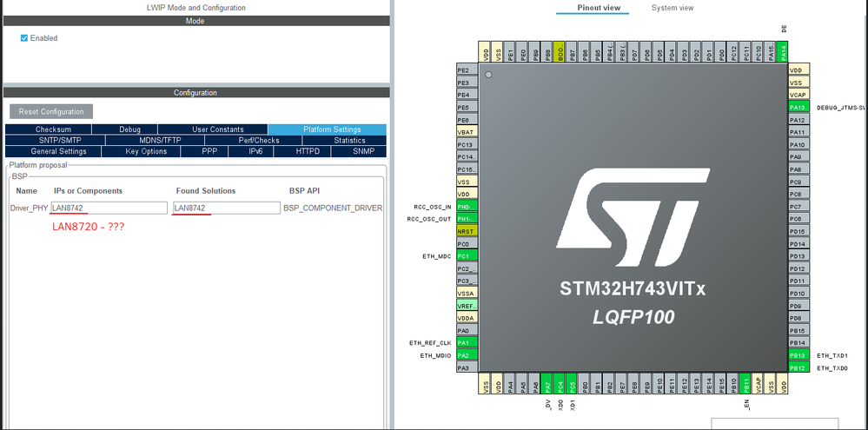Click the green PA1 ETH_REF_CLK pin
The height and width of the screenshot is (430, 868).
tap(467, 342)
